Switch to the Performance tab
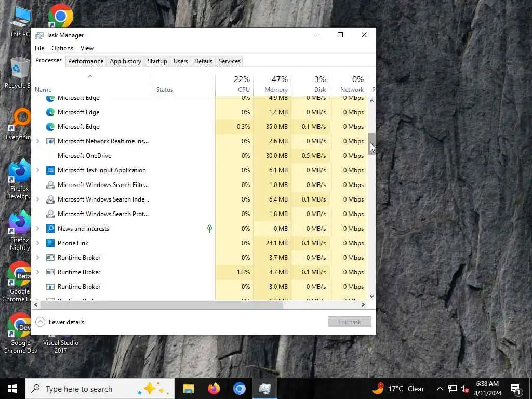 pos(86,61)
